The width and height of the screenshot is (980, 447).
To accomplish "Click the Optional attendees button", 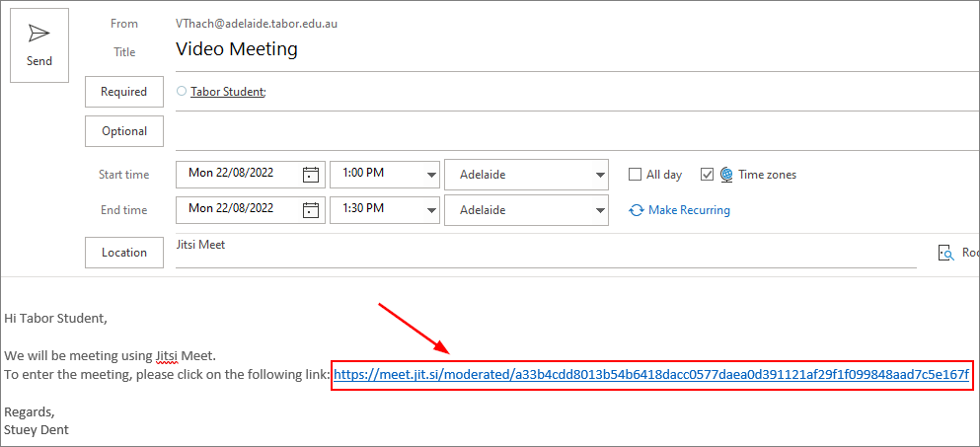I will tap(124, 131).
